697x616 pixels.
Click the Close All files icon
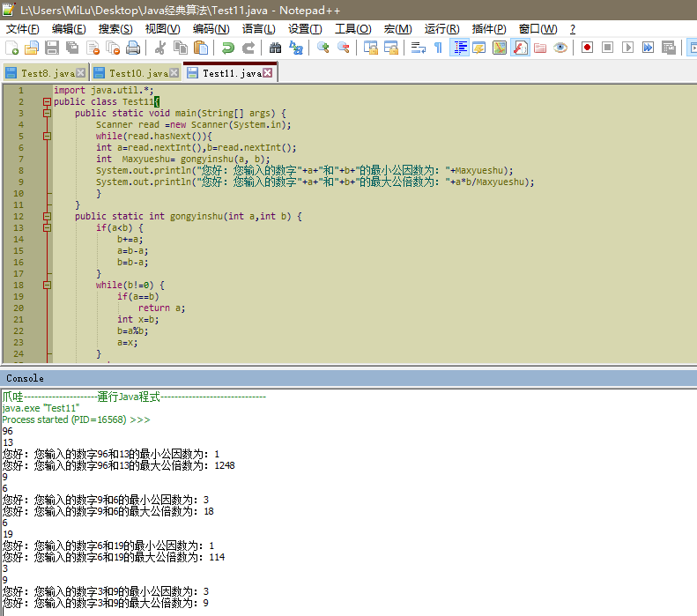click(x=114, y=48)
